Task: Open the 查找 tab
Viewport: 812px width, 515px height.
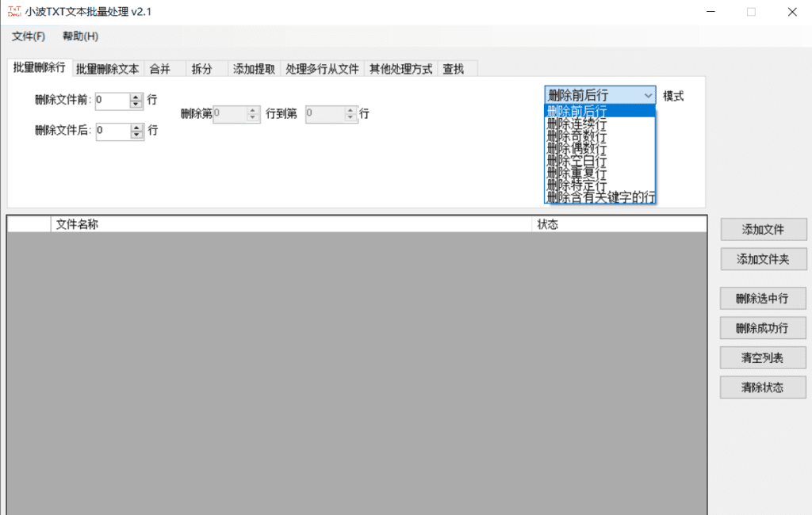Action: [454, 69]
